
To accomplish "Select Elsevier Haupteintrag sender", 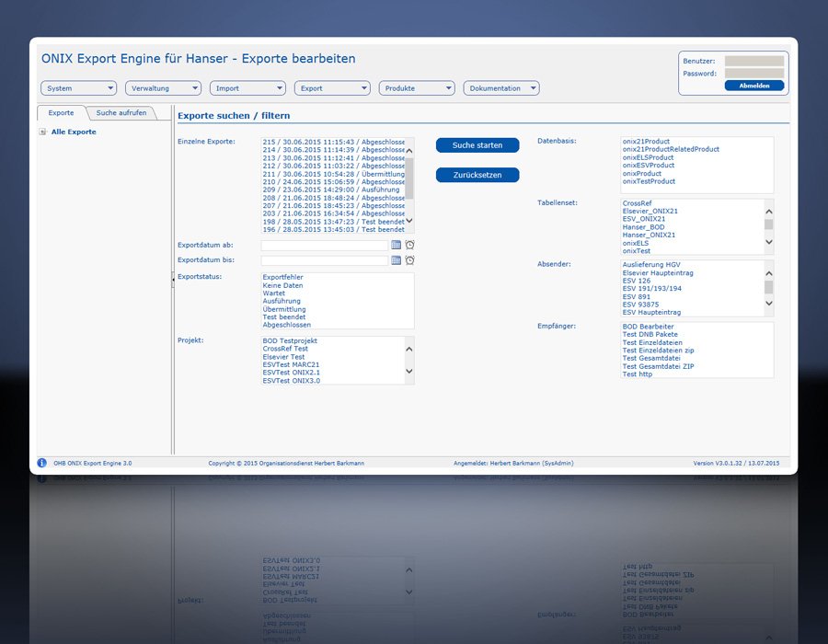I will point(658,273).
